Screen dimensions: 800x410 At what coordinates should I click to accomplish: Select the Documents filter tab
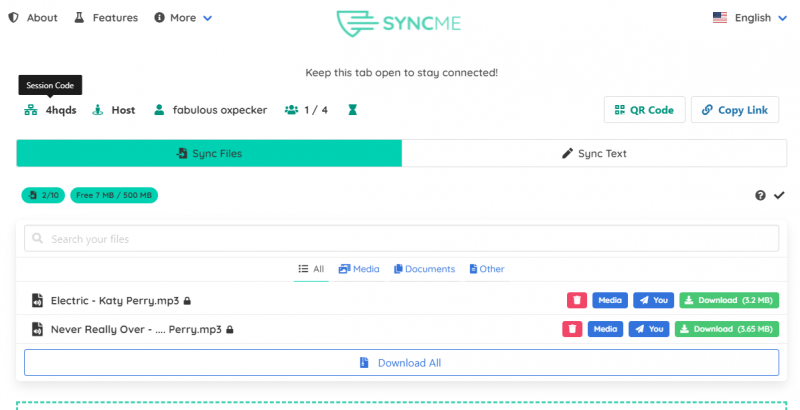(x=424, y=269)
